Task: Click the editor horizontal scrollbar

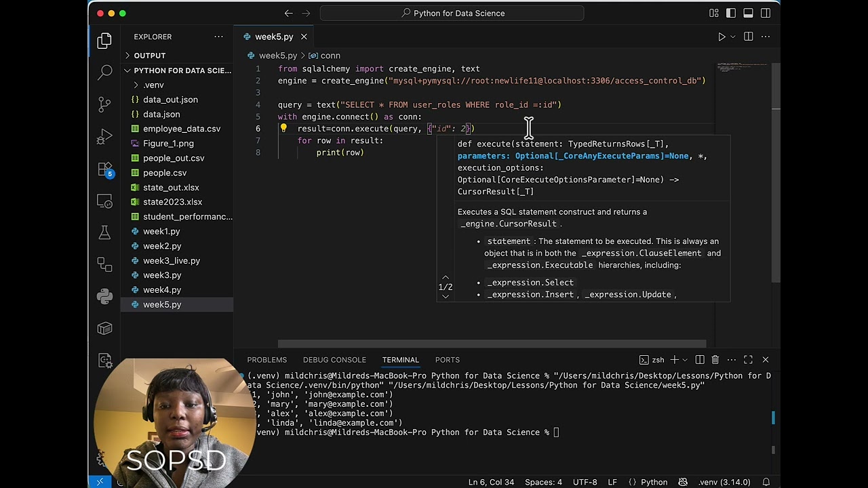Action: 492,344
